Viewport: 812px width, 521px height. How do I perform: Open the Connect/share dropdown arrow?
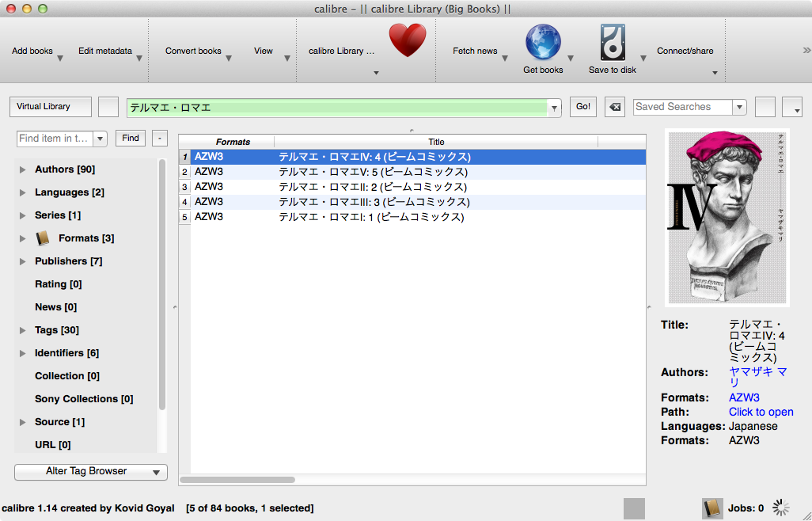click(715, 73)
